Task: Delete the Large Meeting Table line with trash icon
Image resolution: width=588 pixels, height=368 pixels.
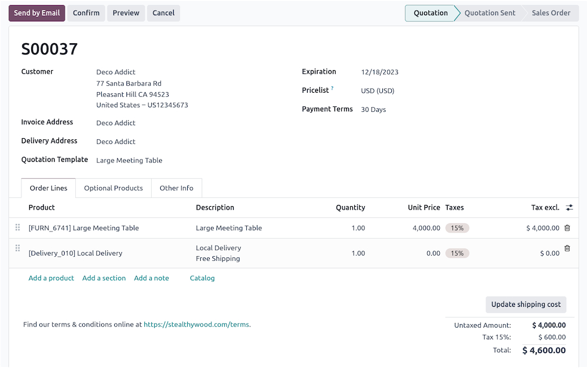Action: 567,228
